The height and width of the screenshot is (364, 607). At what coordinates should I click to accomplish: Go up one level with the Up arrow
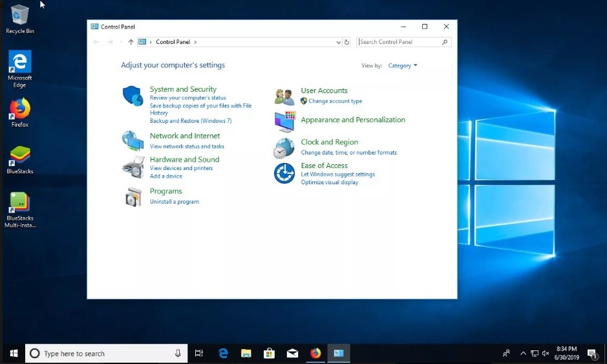point(131,42)
